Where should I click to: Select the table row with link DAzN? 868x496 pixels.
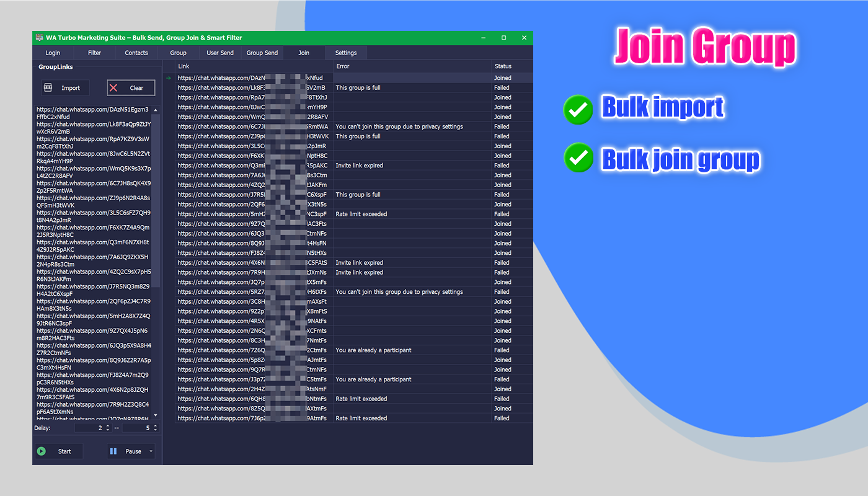click(x=353, y=78)
